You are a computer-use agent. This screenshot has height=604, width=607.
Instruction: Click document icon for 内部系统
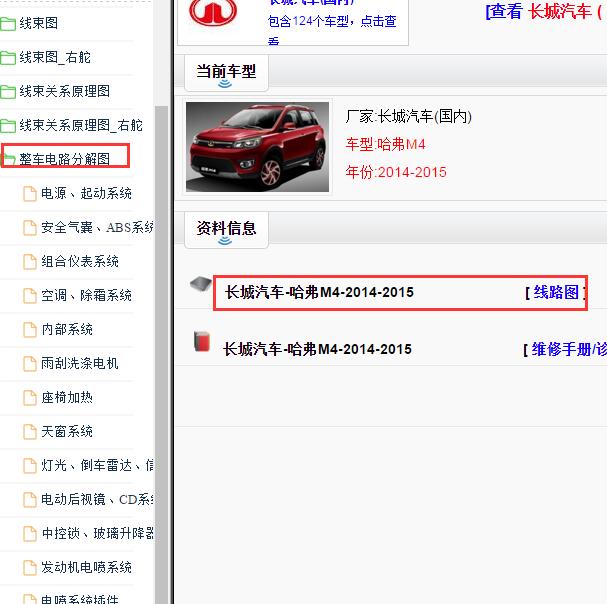click(30, 330)
